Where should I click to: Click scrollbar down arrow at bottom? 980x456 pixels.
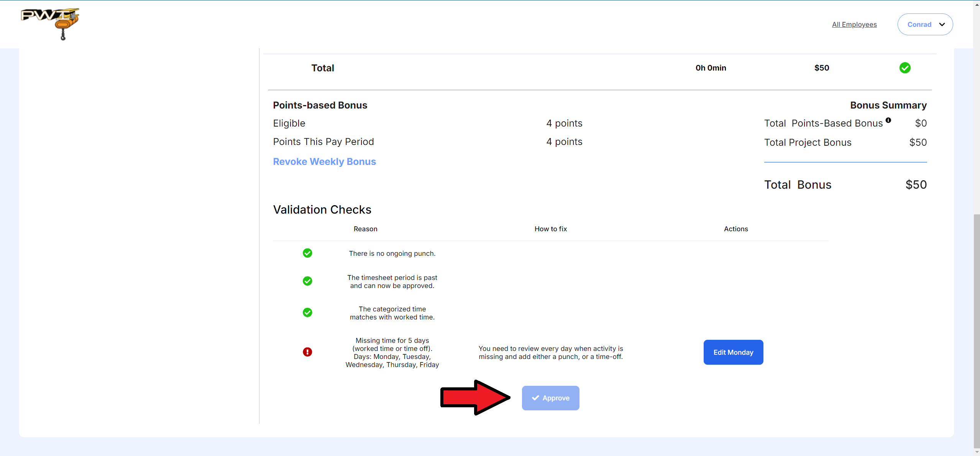tap(976, 452)
